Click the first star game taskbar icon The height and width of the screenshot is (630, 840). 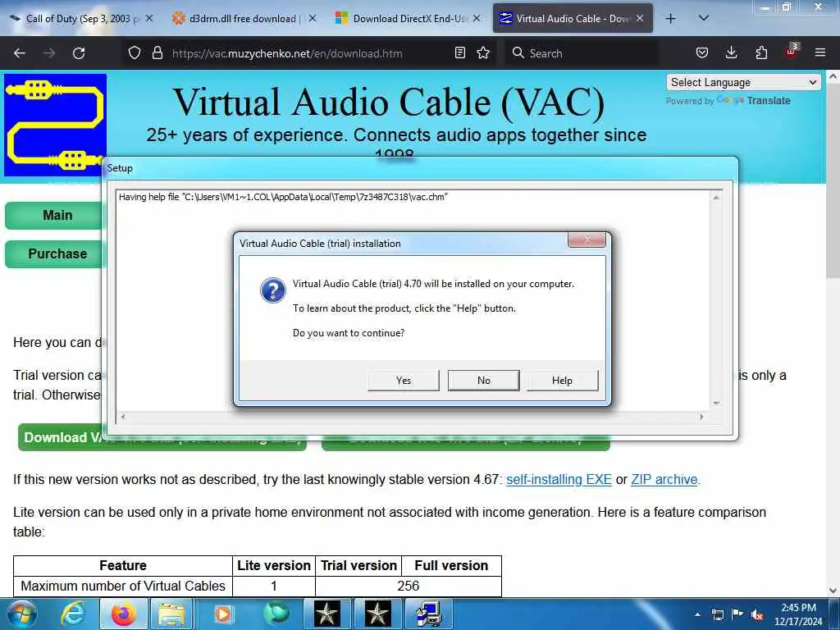tap(326, 614)
